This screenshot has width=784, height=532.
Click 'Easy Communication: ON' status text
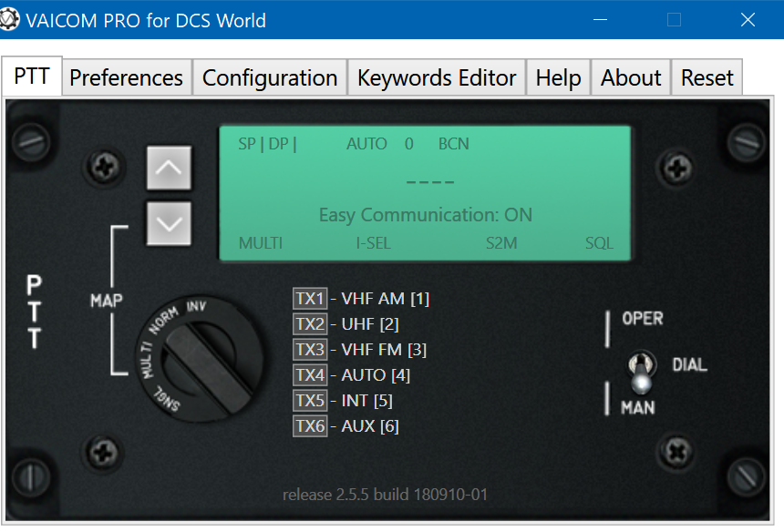tap(426, 215)
